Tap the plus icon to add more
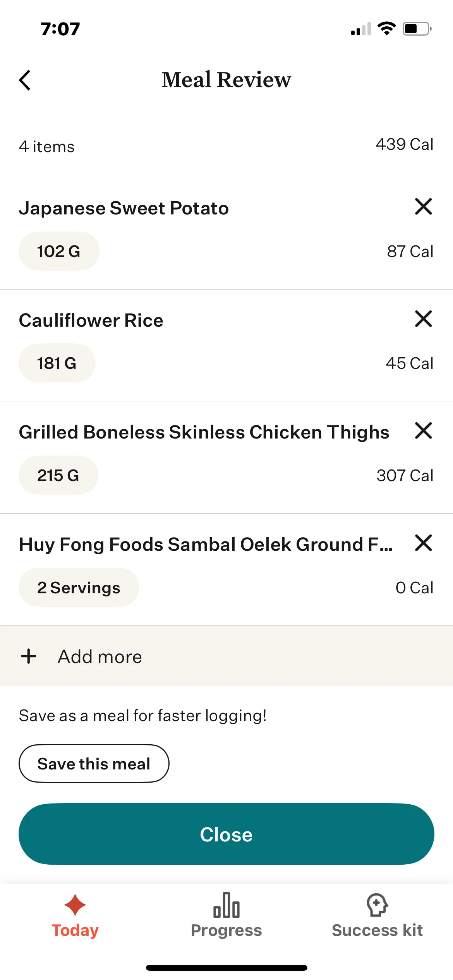This screenshot has height=980, width=453. (29, 656)
